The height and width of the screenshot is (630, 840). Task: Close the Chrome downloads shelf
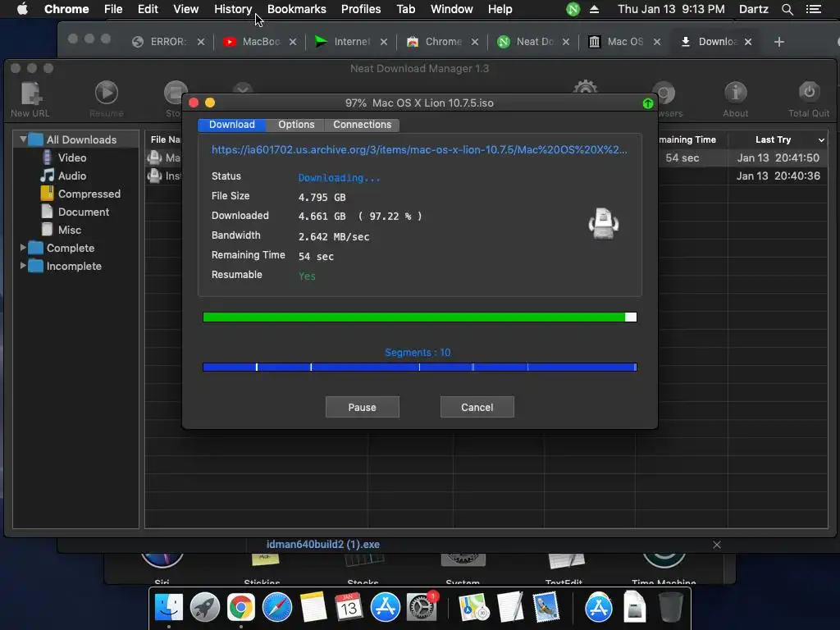coord(717,545)
